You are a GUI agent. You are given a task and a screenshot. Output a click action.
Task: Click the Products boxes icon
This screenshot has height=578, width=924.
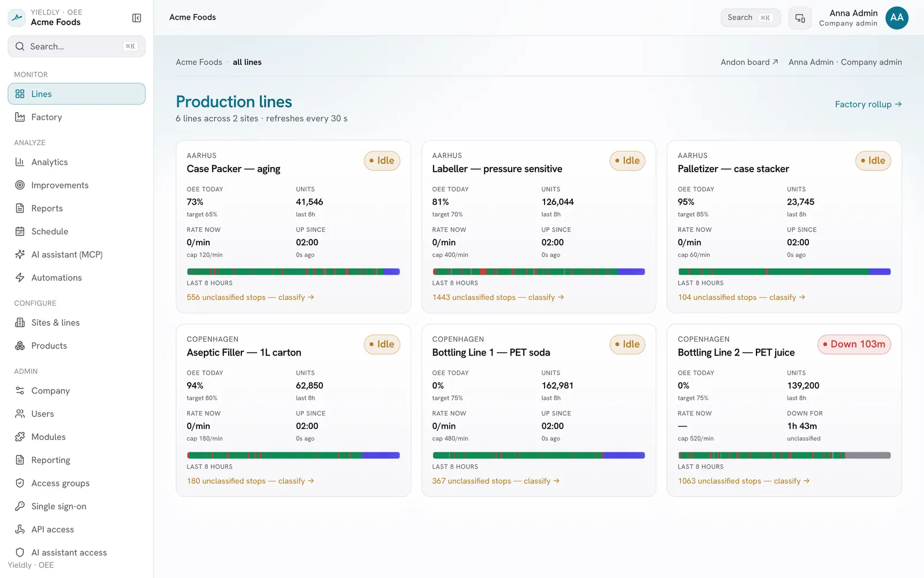(20, 346)
